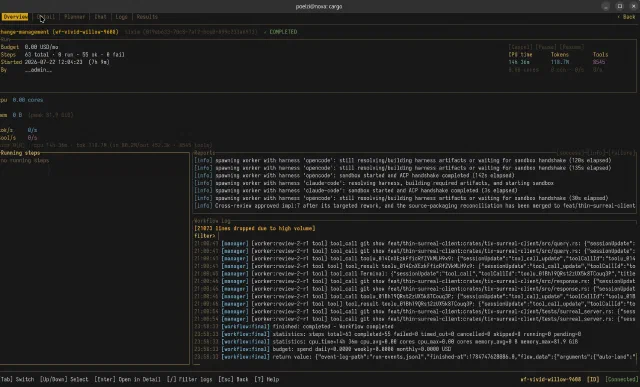This screenshot has height=387, width=640.
Task: Click the 'lines dropped due to high volume' warning
Action: click(255, 228)
